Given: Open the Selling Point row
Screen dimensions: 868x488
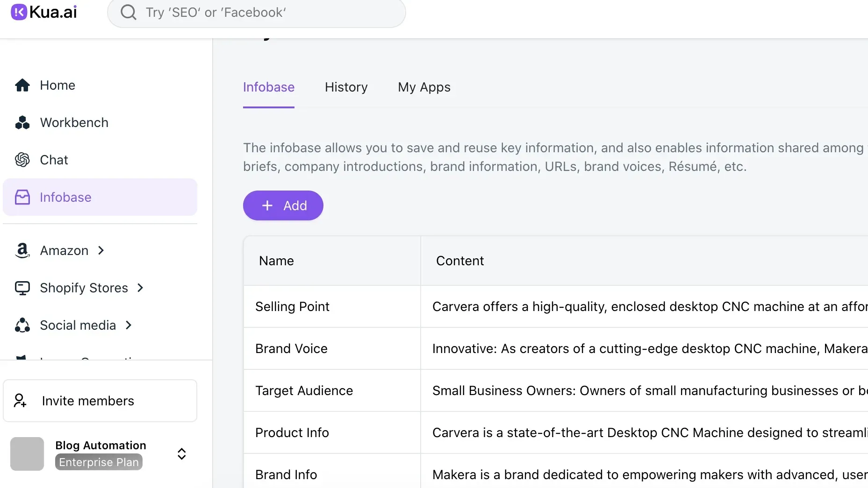Looking at the screenshot, I should tap(292, 307).
